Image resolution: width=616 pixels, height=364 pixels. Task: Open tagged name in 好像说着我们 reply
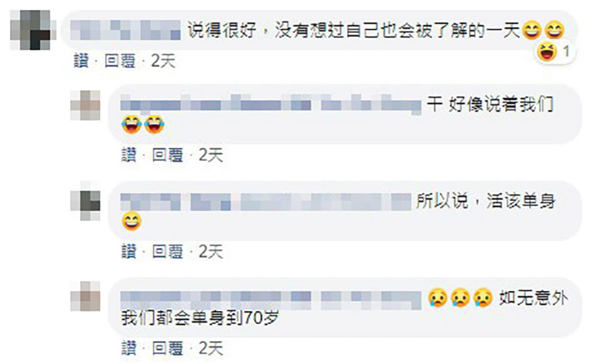point(271,105)
